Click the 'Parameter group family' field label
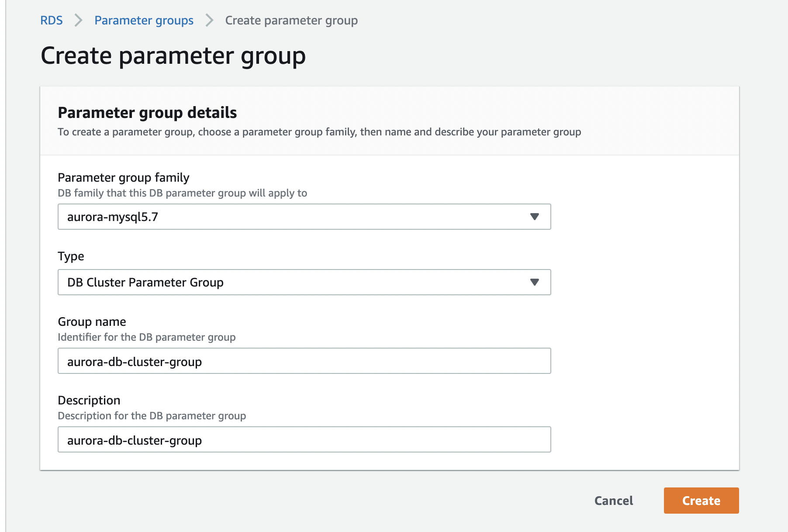Image resolution: width=788 pixels, height=532 pixels. (x=124, y=178)
